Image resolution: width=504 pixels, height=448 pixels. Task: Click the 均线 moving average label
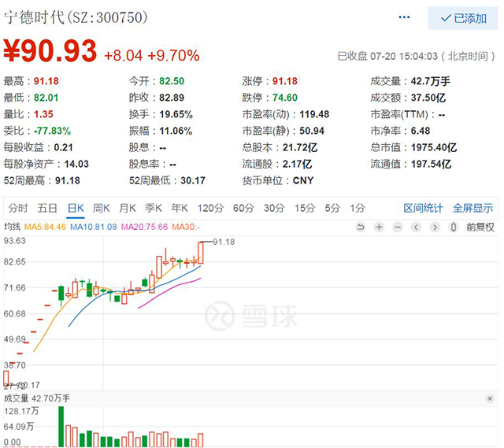[x=12, y=227]
